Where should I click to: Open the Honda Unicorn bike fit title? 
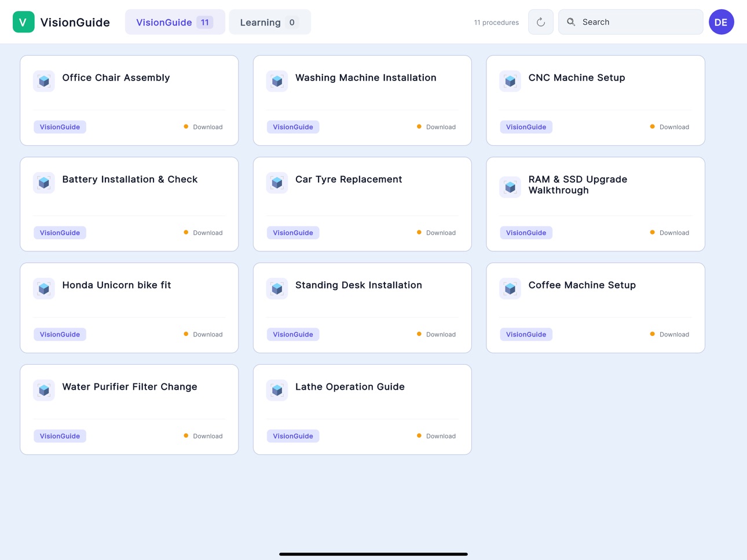[x=116, y=285]
